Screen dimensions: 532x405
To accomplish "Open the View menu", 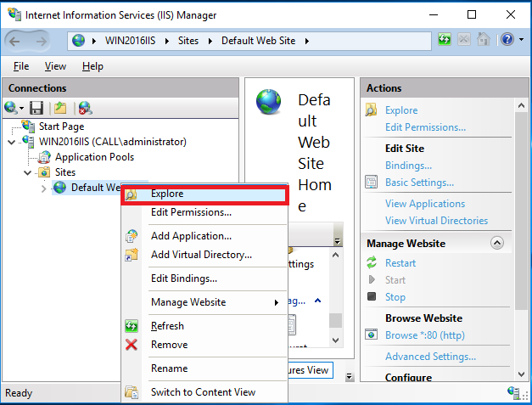I will click(55, 66).
